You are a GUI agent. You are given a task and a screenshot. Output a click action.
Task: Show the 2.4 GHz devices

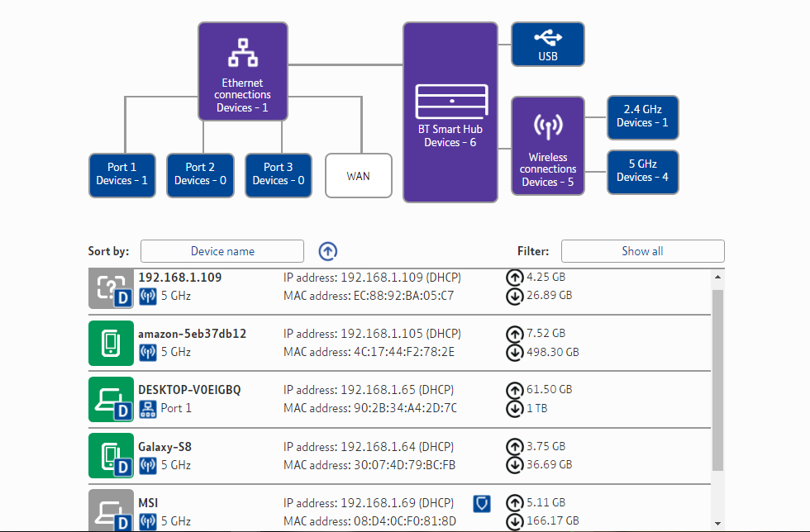point(642,116)
